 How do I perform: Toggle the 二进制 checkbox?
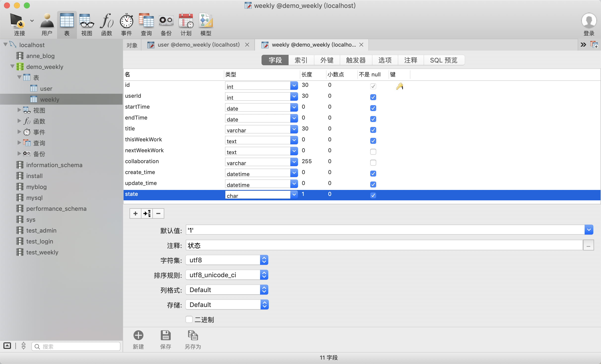coord(189,319)
